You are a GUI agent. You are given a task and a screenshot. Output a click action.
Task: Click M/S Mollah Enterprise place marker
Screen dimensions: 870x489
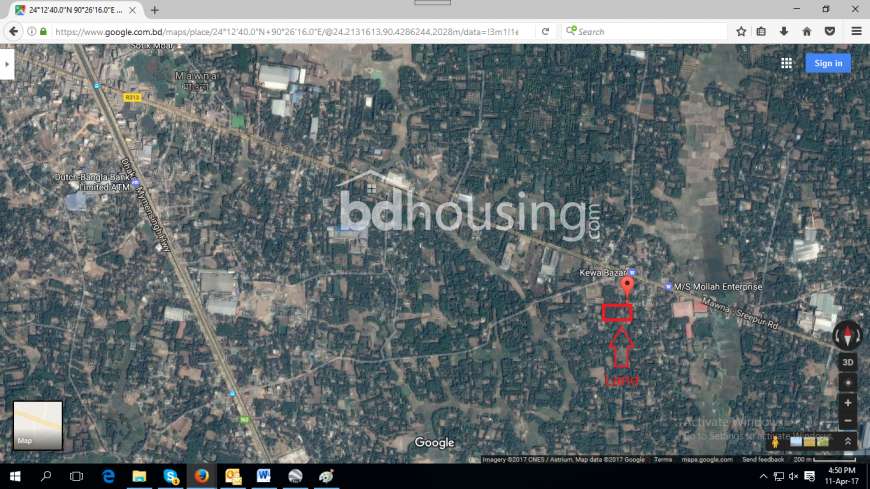click(669, 287)
